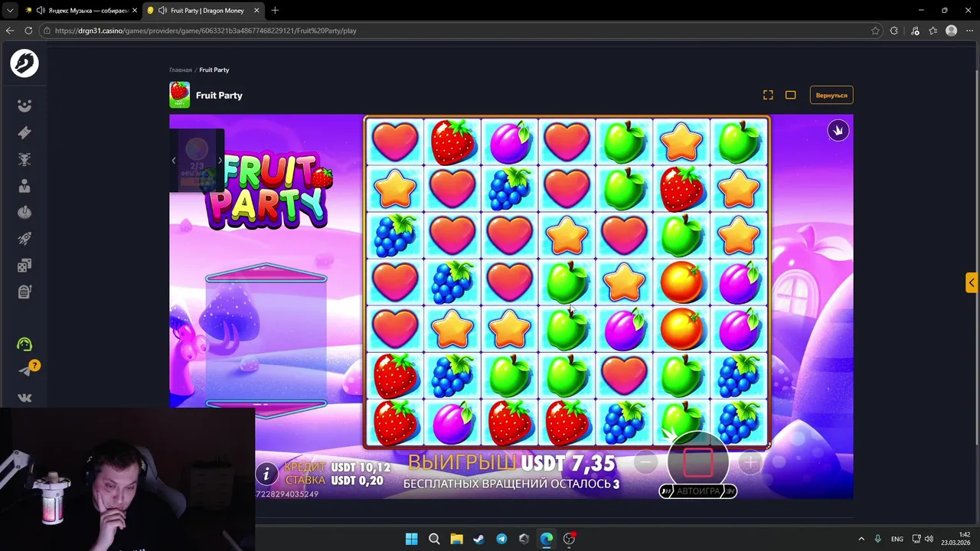Increase the bet with plus button
Screen dimensions: 980x551
tap(750, 462)
